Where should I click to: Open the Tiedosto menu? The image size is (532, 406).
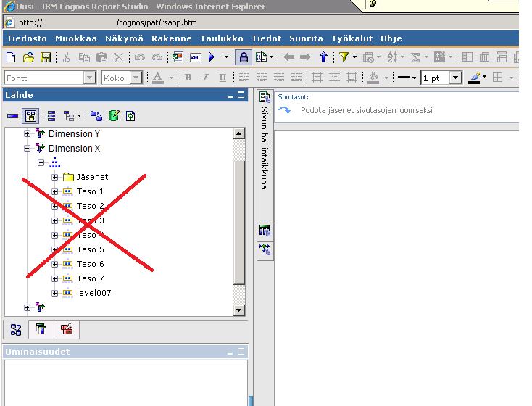27,38
